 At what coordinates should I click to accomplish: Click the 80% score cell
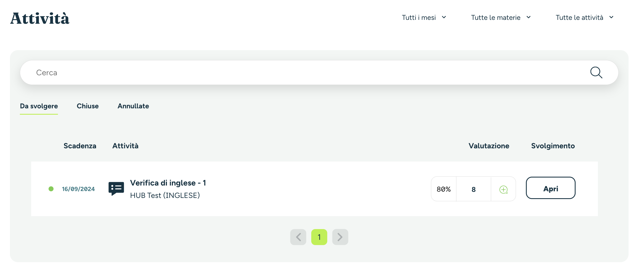pyautogui.click(x=444, y=189)
